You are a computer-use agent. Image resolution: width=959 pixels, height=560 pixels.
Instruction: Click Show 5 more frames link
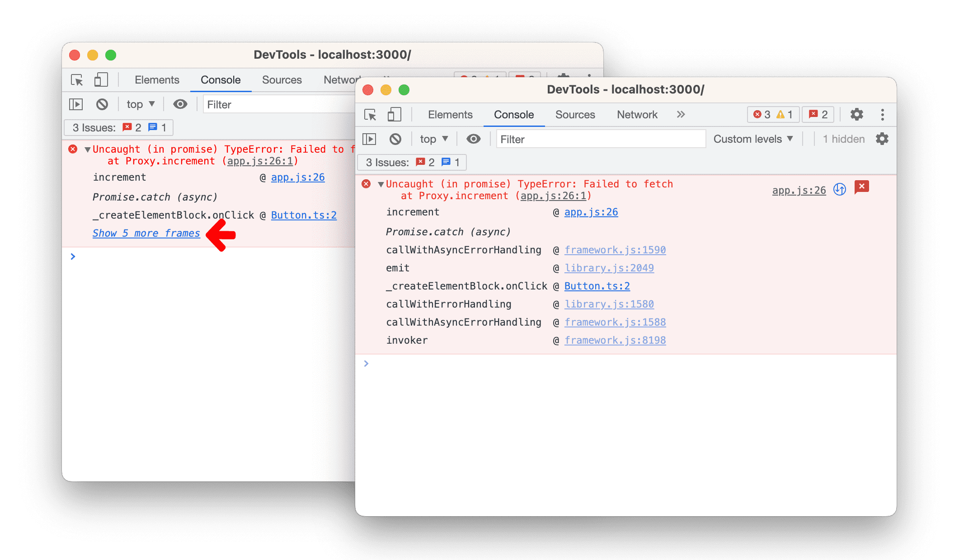click(x=147, y=233)
